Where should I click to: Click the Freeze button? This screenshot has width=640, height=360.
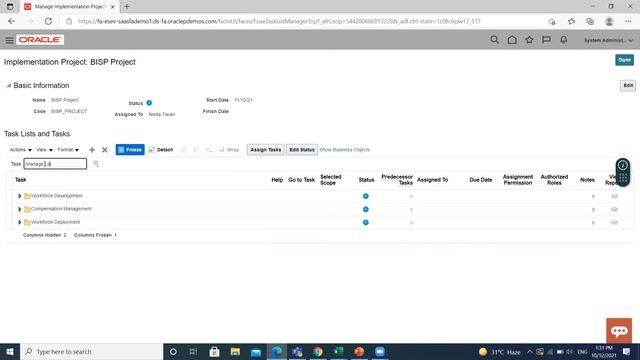130,150
